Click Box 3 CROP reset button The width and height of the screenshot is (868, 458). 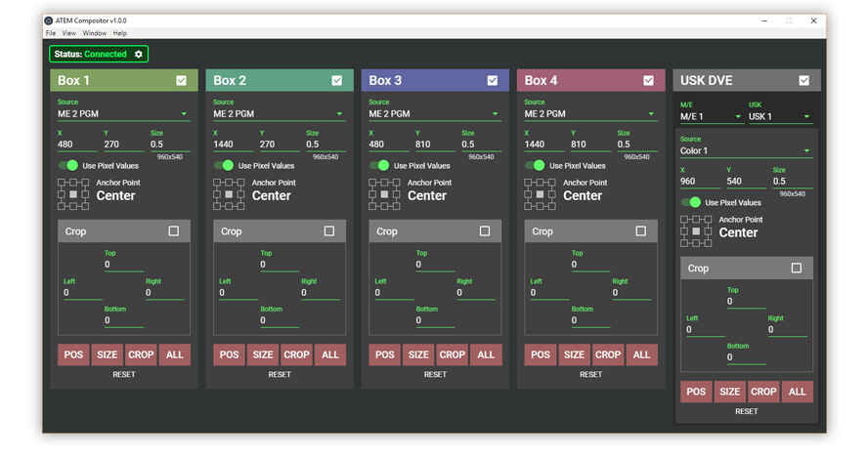(452, 354)
